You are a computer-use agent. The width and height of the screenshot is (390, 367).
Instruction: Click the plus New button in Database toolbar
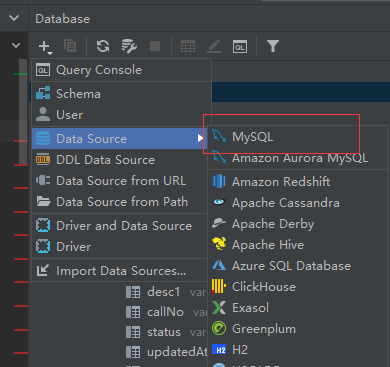(x=45, y=46)
